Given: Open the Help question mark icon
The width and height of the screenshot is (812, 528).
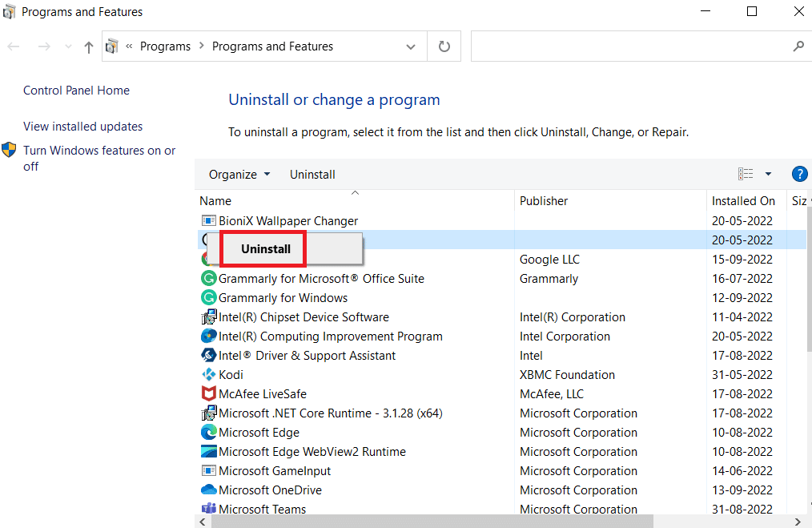Looking at the screenshot, I should pyautogui.click(x=799, y=174).
